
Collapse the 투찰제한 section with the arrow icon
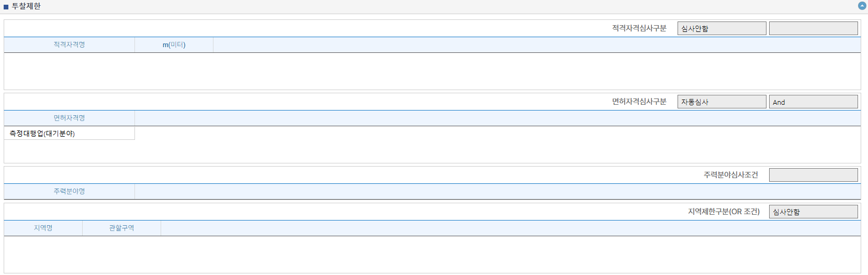862,6
